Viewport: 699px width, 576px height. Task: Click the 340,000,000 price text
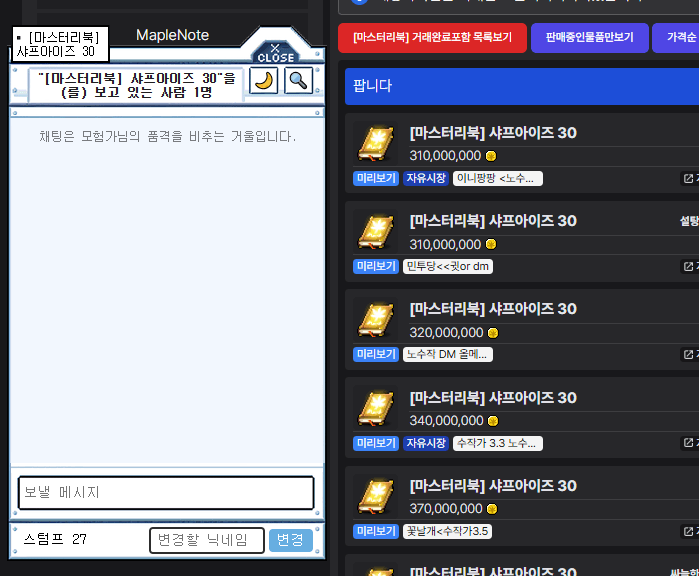pyautogui.click(x=446, y=420)
